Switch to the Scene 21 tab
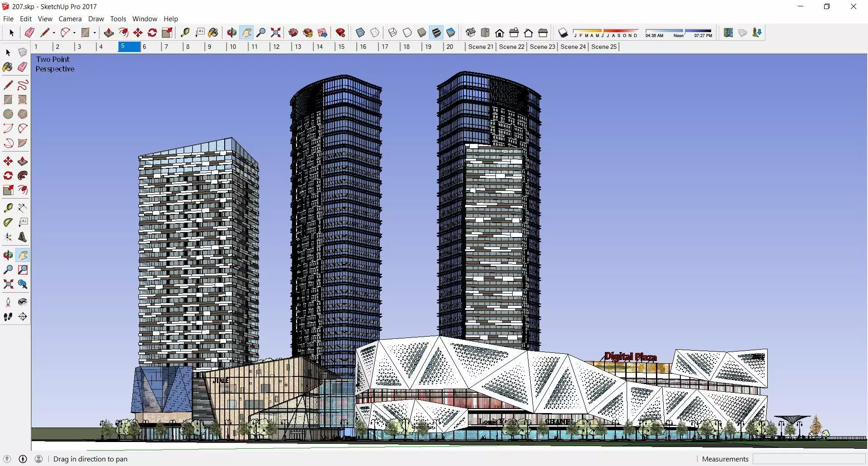 pos(481,47)
